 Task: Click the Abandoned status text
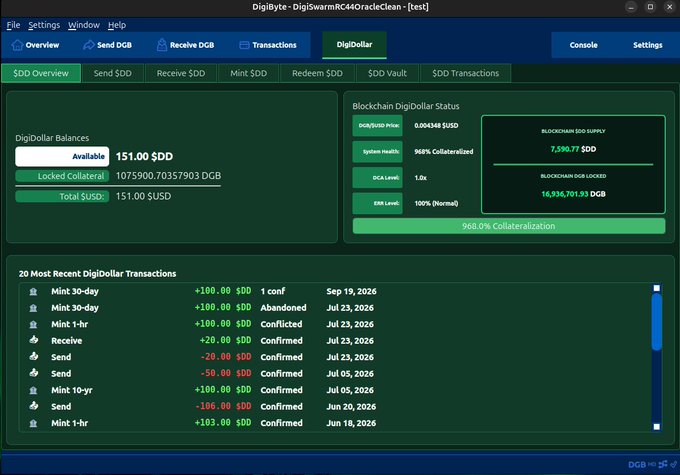tap(283, 308)
